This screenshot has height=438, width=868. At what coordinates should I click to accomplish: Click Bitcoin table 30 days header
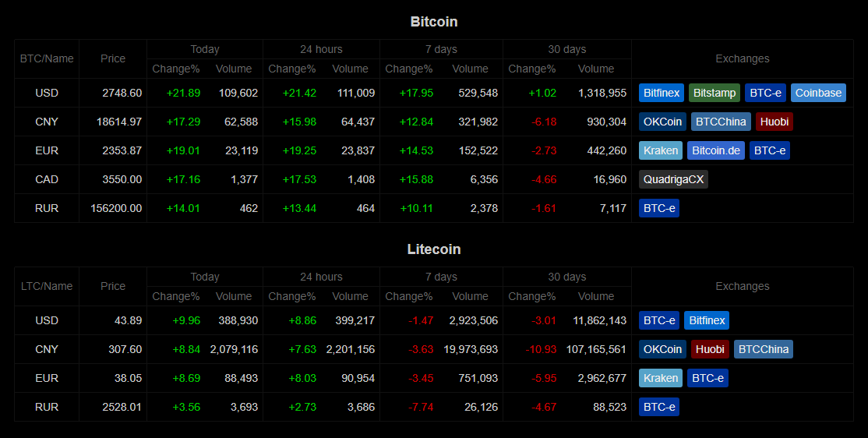[567, 49]
